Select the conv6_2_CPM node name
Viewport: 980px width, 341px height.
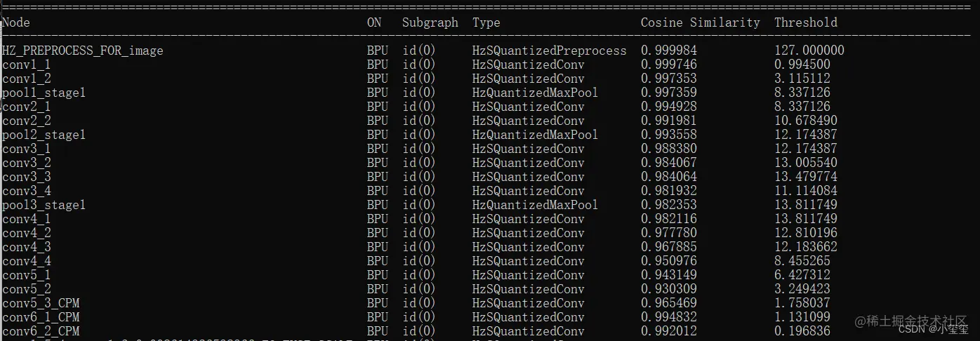pos(41,331)
